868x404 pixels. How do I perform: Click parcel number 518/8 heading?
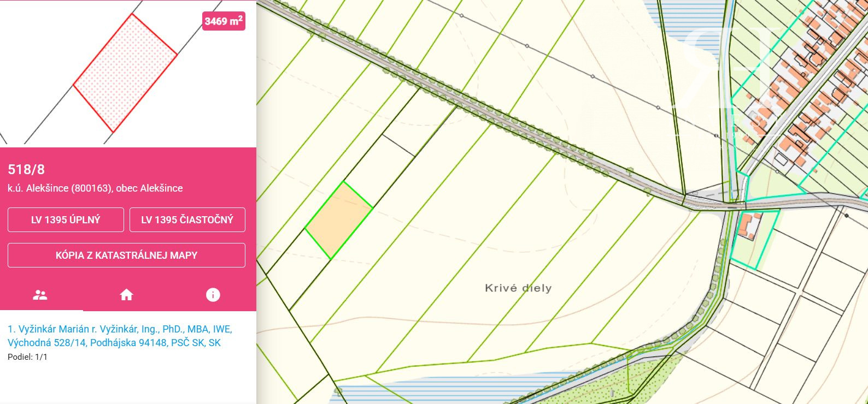[x=26, y=169]
